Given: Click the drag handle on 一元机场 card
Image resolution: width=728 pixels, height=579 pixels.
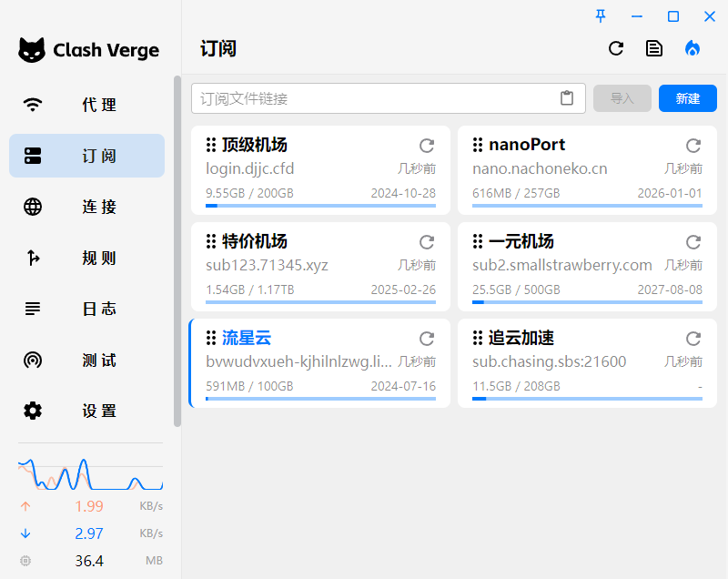Looking at the screenshot, I should (x=478, y=241).
